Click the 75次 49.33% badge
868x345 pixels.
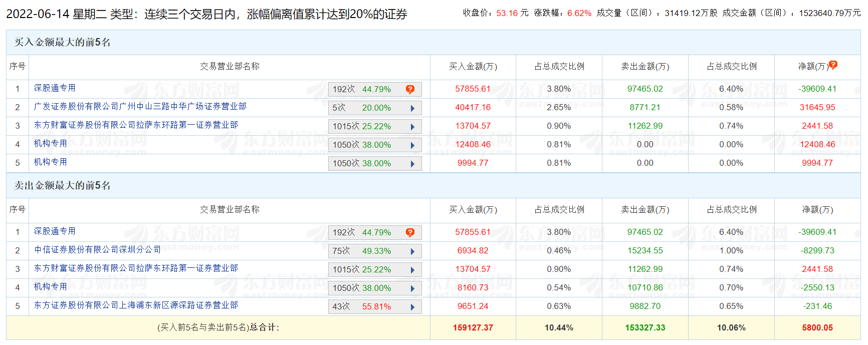375,251
